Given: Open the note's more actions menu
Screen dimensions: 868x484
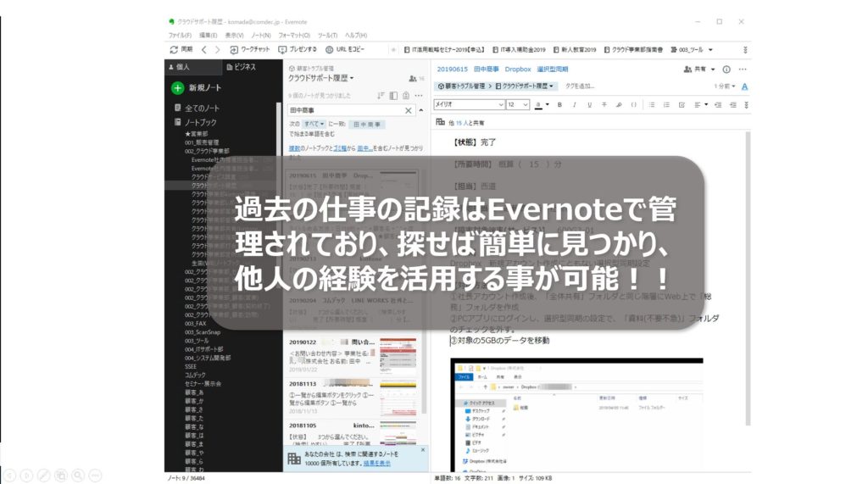Looking at the screenshot, I should click(743, 70).
